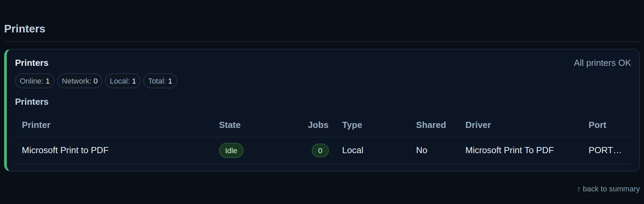Sort by the Shared column header
The width and height of the screenshot is (644, 204).
pyautogui.click(x=431, y=125)
